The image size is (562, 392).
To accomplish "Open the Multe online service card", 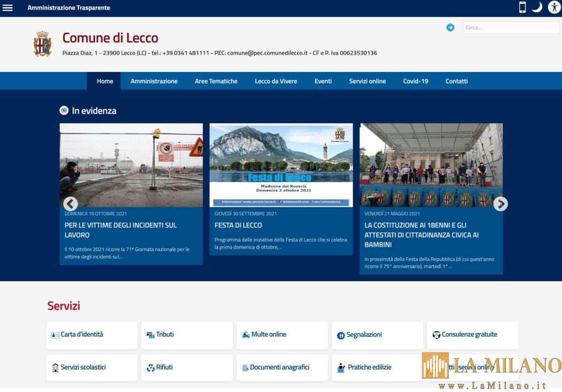I will (282, 335).
